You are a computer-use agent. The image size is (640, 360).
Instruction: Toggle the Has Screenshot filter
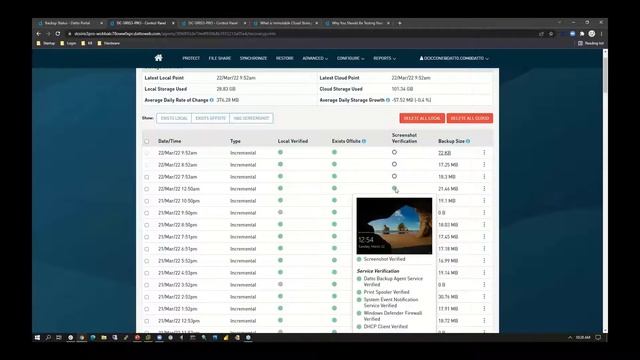click(x=251, y=118)
